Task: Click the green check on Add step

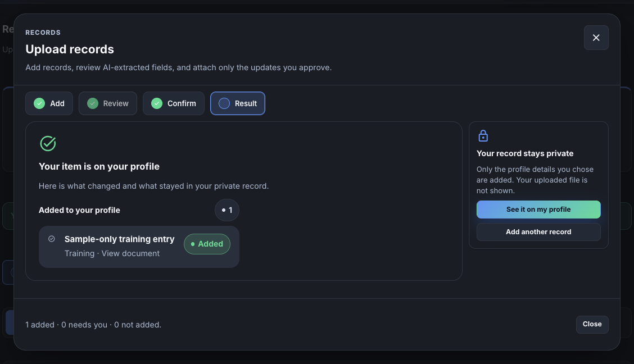Action: [x=39, y=103]
